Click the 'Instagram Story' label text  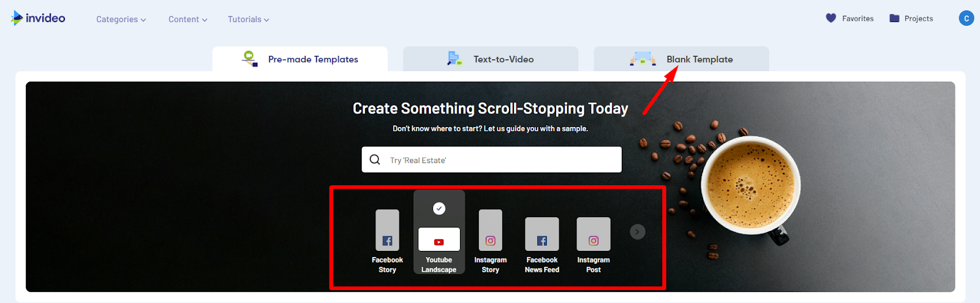tap(490, 265)
